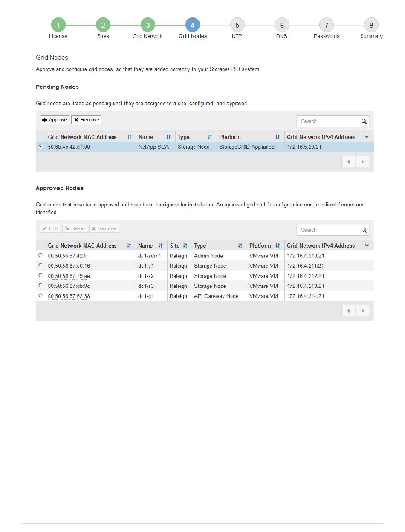Select radio button for NetApp-SGA pending node
This screenshot has width=405, height=532.
[x=40, y=146]
